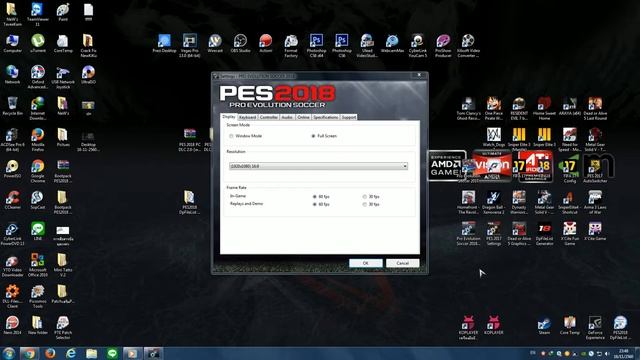This screenshot has height=360, width=640.
Task: Launch Vegas Pro 13.0 desktop shortcut
Action: click(x=189, y=45)
